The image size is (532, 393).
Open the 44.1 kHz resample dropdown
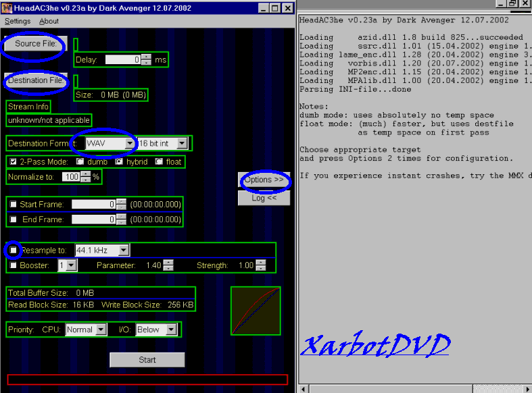coord(124,251)
